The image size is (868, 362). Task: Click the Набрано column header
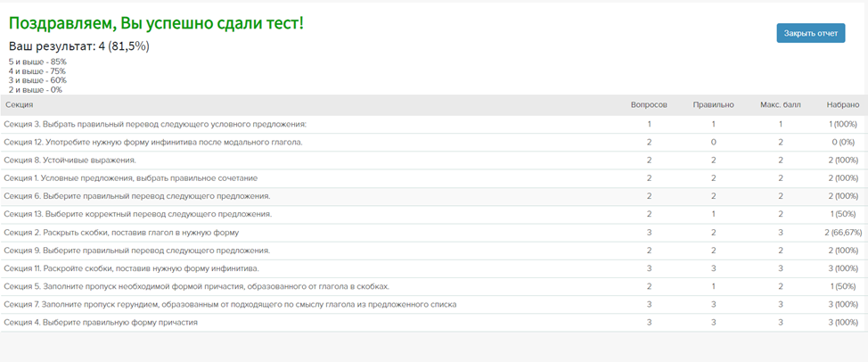coord(843,104)
